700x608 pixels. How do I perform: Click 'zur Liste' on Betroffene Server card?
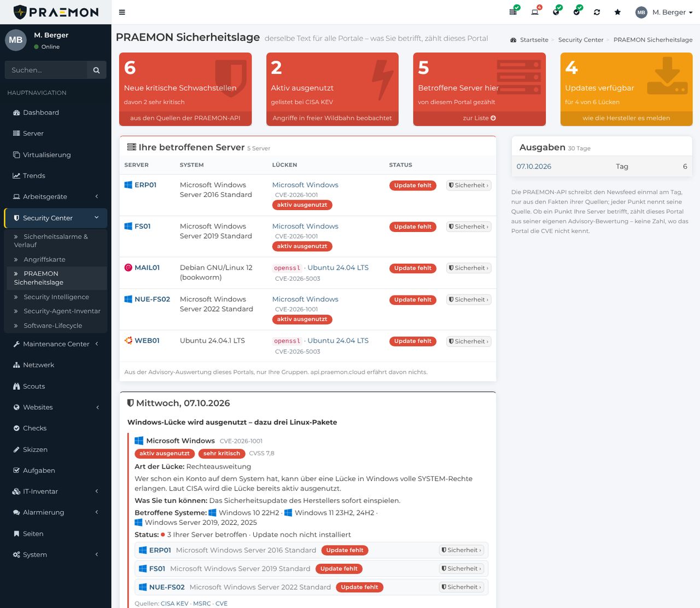[x=479, y=118]
